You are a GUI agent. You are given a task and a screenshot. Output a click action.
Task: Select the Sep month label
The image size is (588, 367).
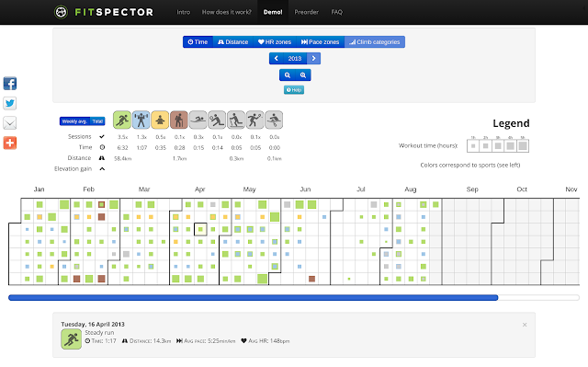(472, 189)
